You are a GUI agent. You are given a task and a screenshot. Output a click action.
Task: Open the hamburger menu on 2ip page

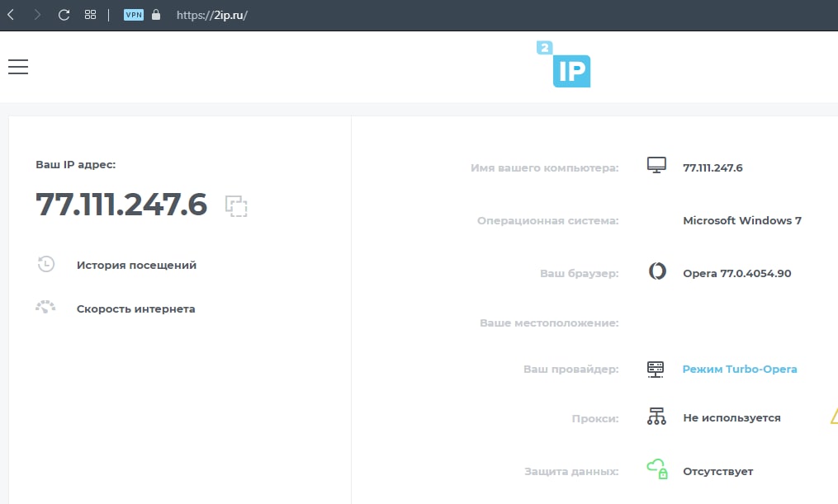click(x=18, y=67)
